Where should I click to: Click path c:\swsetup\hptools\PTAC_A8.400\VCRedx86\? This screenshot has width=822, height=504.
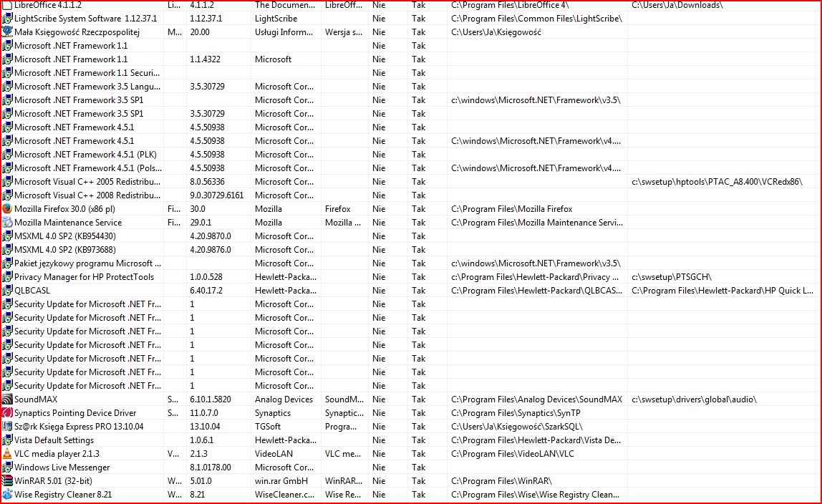pos(717,182)
